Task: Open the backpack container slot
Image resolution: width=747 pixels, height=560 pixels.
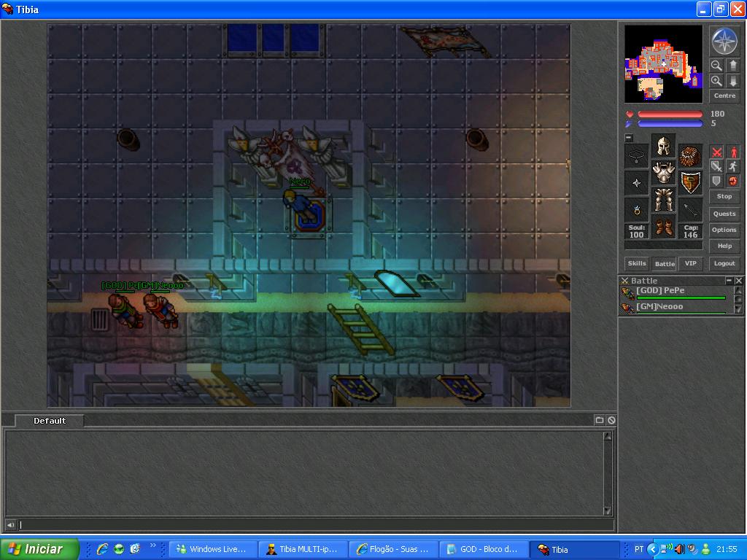Action: 690,156
